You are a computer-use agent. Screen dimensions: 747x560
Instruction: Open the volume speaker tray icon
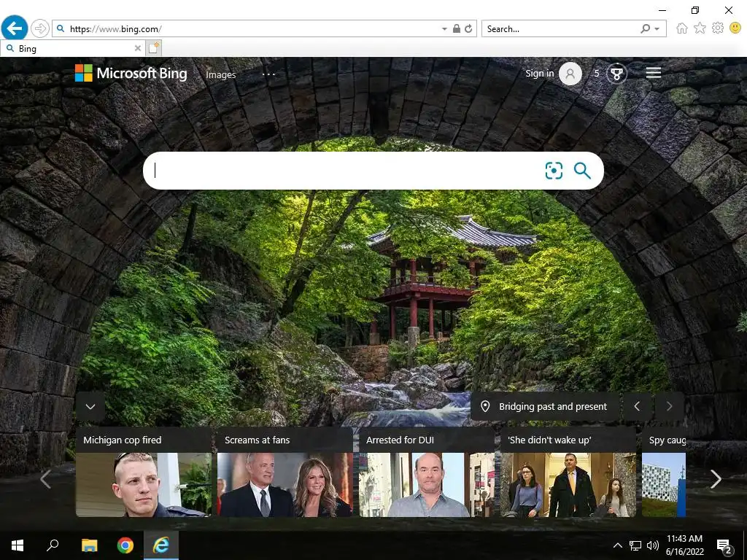point(653,545)
